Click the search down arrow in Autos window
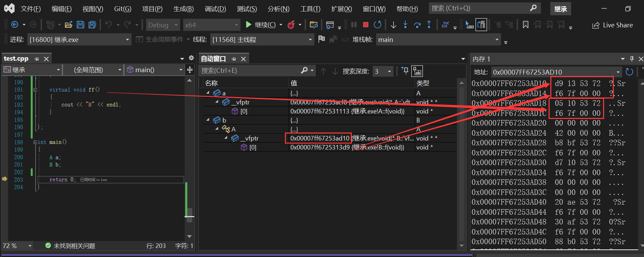This screenshot has height=257, width=644. tap(335, 71)
